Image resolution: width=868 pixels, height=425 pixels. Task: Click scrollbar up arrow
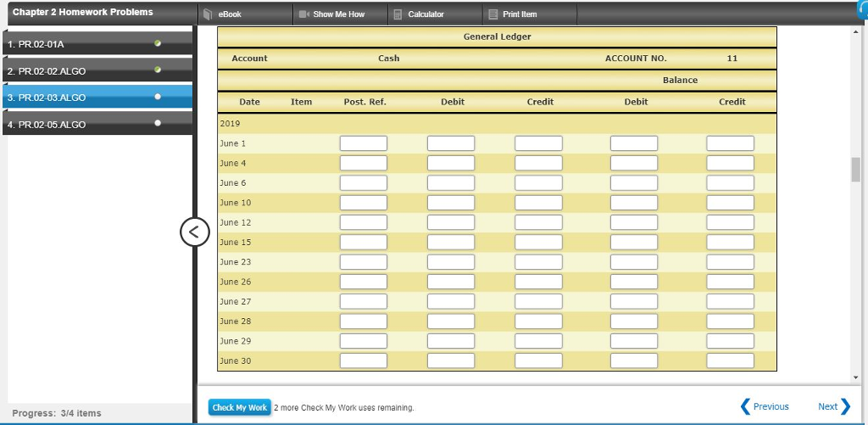(x=856, y=31)
